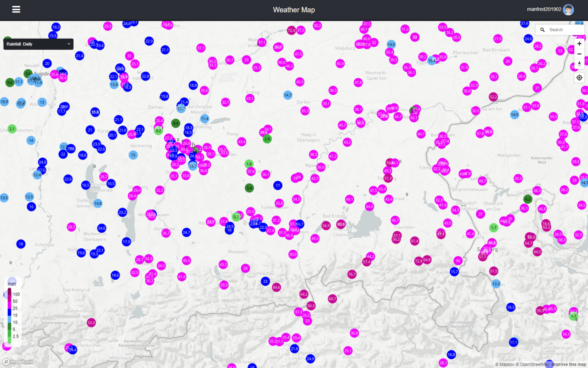
Task: Click the magnifier icon in search box
Action: [543, 30]
